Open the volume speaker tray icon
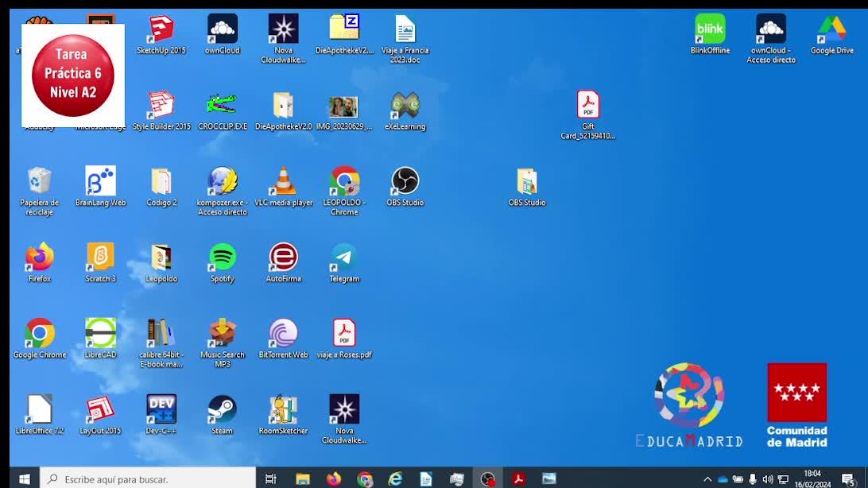Screen dimensions: 868x488 tap(768, 480)
